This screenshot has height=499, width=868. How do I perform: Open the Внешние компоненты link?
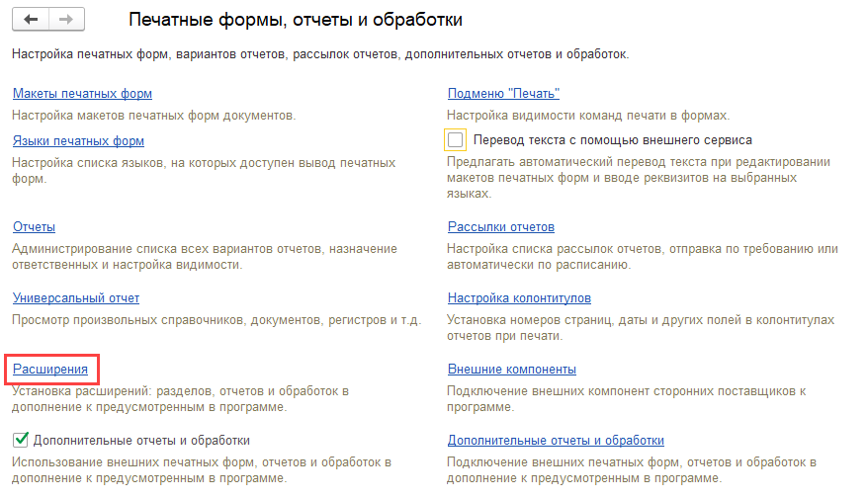pyautogui.click(x=511, y=370)
